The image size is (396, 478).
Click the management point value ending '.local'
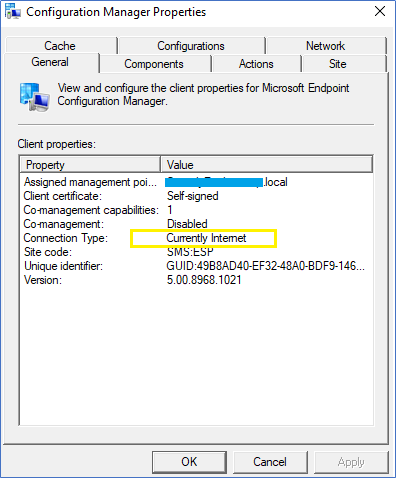[x=226, y=182]
